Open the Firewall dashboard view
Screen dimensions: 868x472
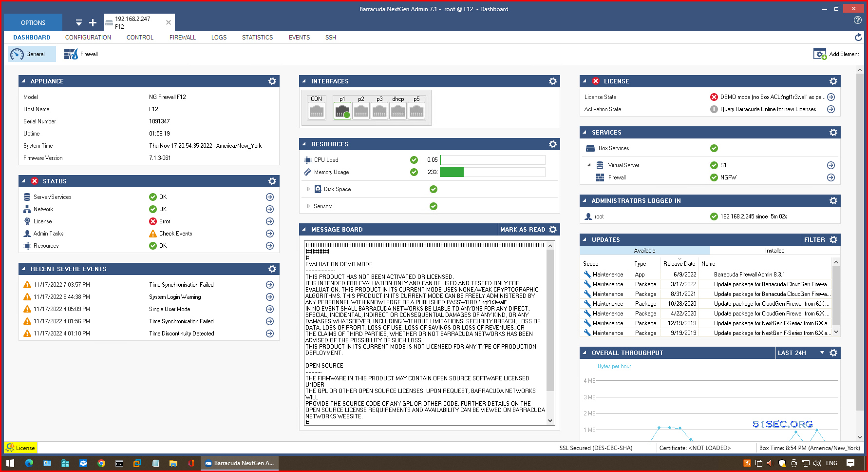click(x=81, y=54)
